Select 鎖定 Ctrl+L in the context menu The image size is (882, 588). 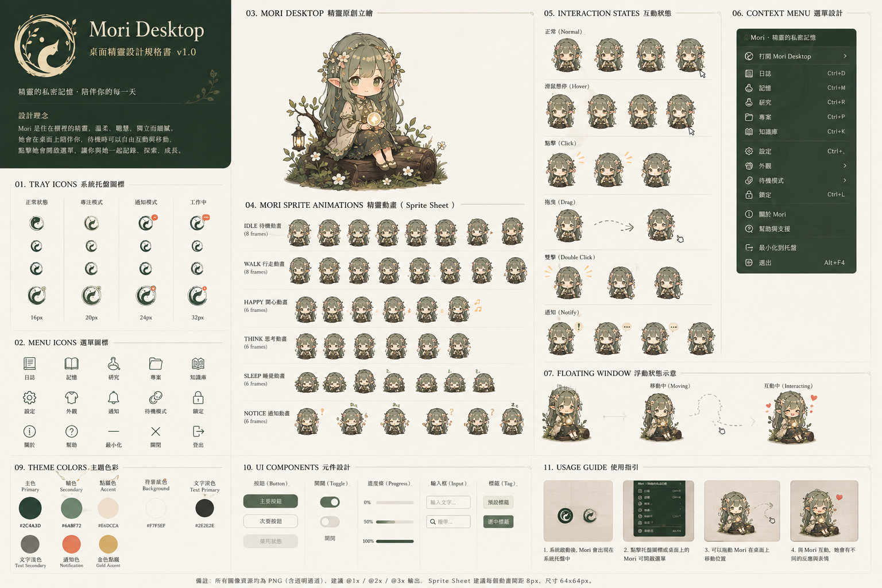click(x=796, y=195)
